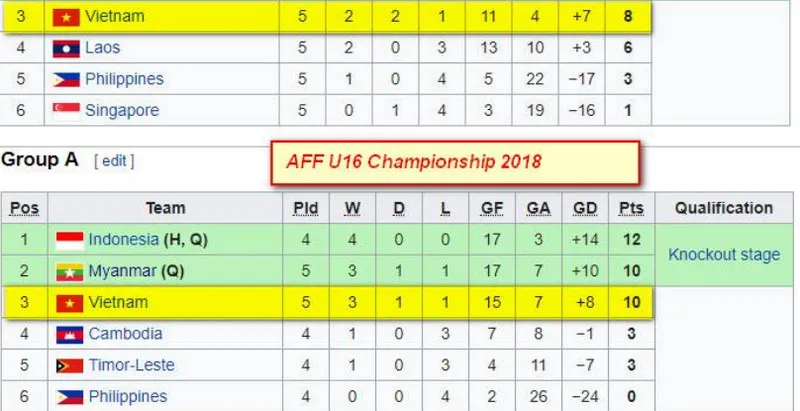Click Vietnam flag in Group A table
This screenshot has width=800, height=411.
69,302
